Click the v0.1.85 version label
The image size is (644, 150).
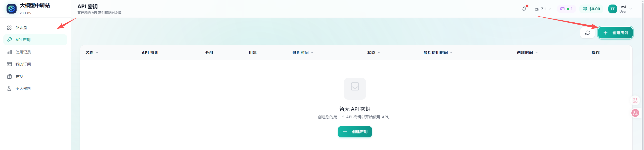tap(25, 13)
